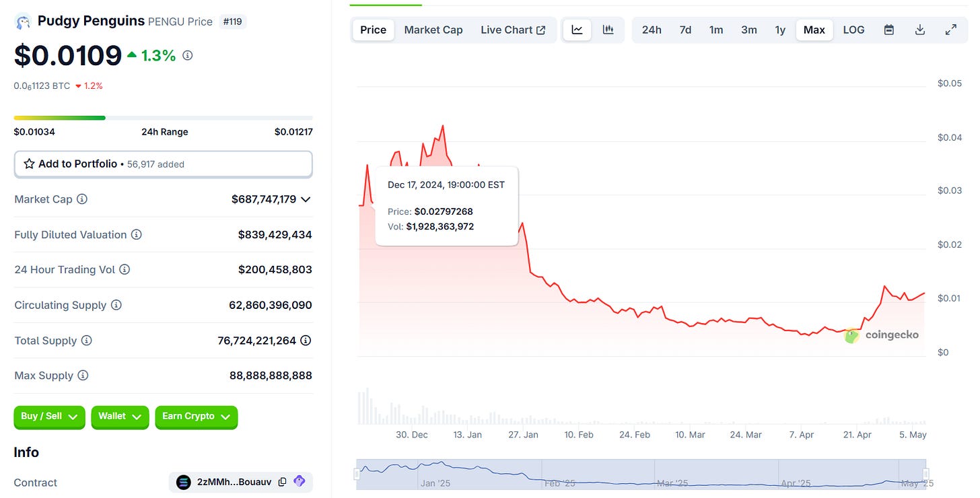Click the Info section heading
This screenshot has width=980, height=498.
(26, 452)
